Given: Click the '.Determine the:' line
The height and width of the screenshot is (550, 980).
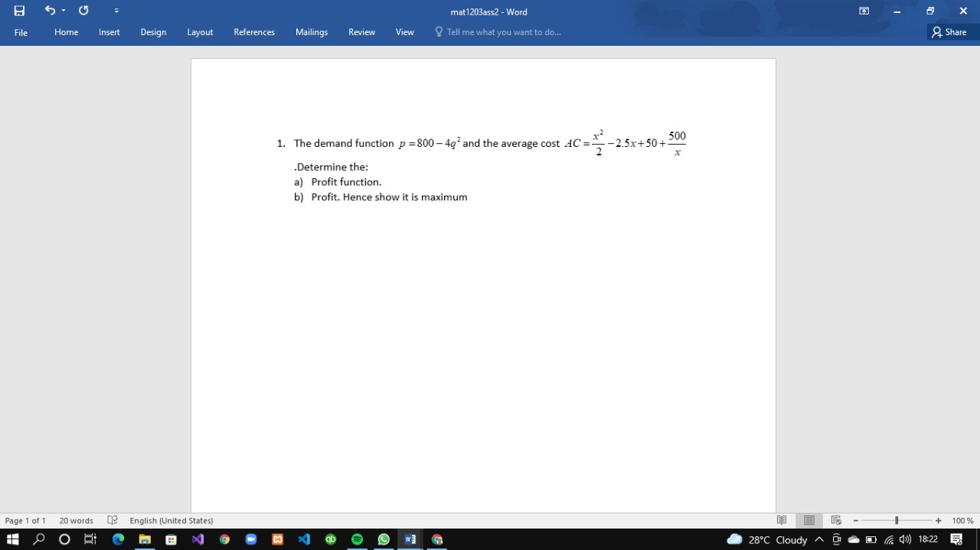Looking at the screenshot, I should point(331,167).
